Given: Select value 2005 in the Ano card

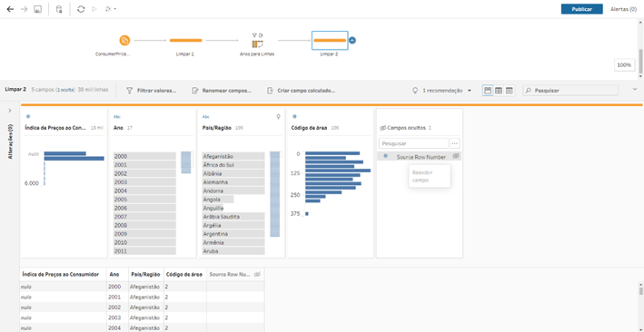Looking at the screenshot, I should point(144,200).
